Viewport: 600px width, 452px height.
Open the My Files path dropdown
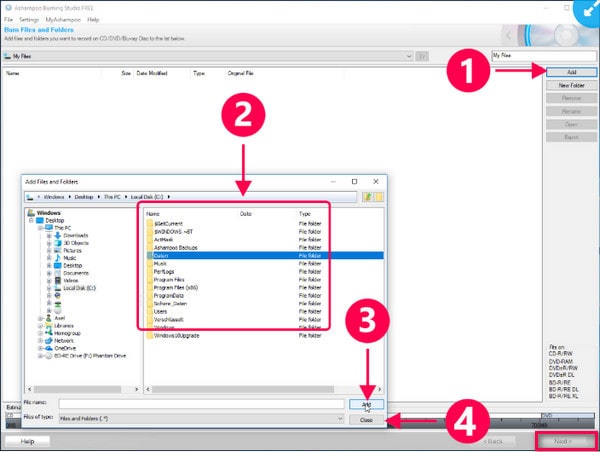tap(408, 56)
